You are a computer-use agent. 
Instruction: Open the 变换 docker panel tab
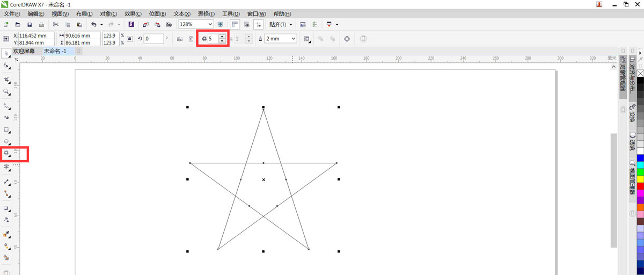coord(633,113)
